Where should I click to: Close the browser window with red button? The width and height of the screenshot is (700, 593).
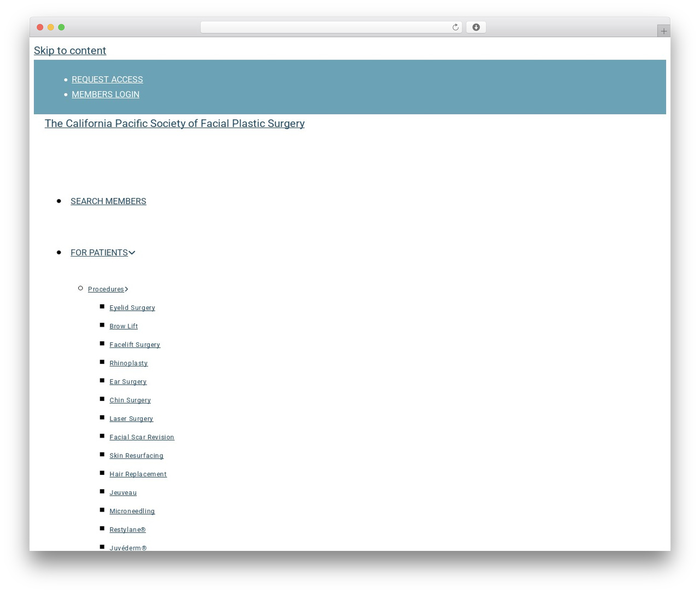pyautogui.click(x=40, y=27)
